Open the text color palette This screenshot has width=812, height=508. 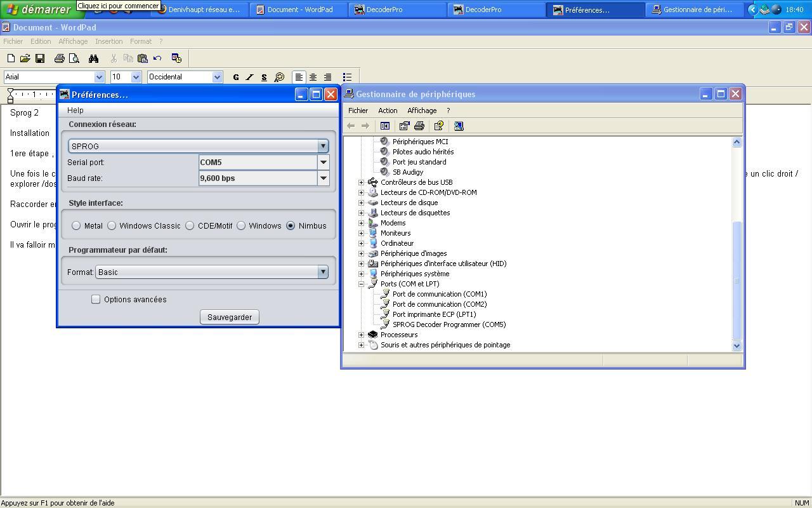279,77
